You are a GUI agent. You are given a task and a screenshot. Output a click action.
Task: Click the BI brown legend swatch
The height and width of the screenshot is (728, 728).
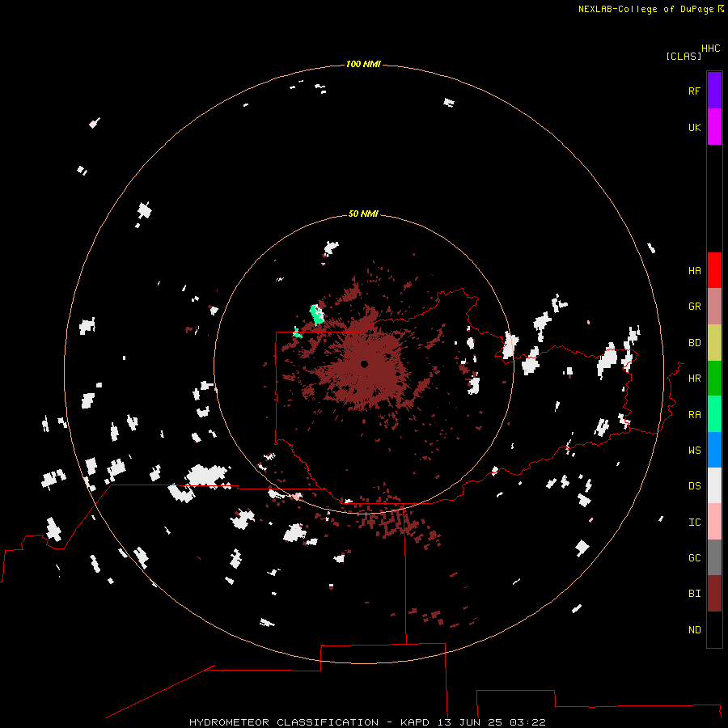pyautogui.click(x=714, y=594)
